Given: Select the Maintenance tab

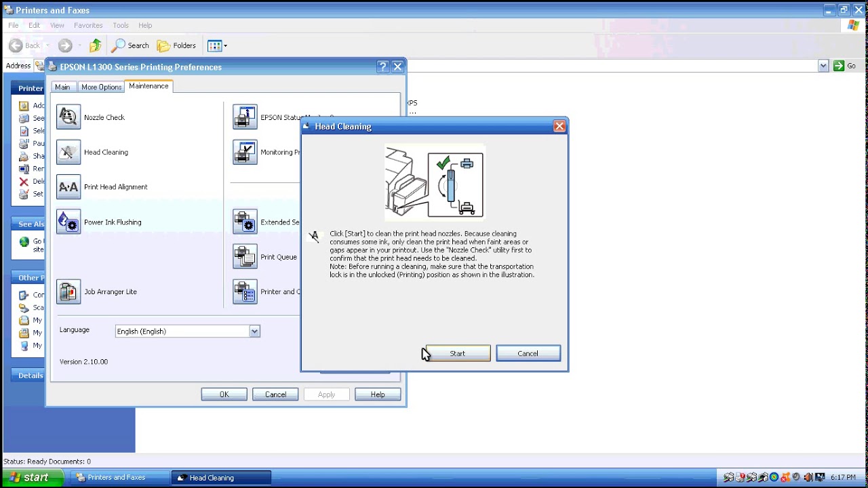Looking at the screenshot, I should pyautogui.click(x=149, y=86).
